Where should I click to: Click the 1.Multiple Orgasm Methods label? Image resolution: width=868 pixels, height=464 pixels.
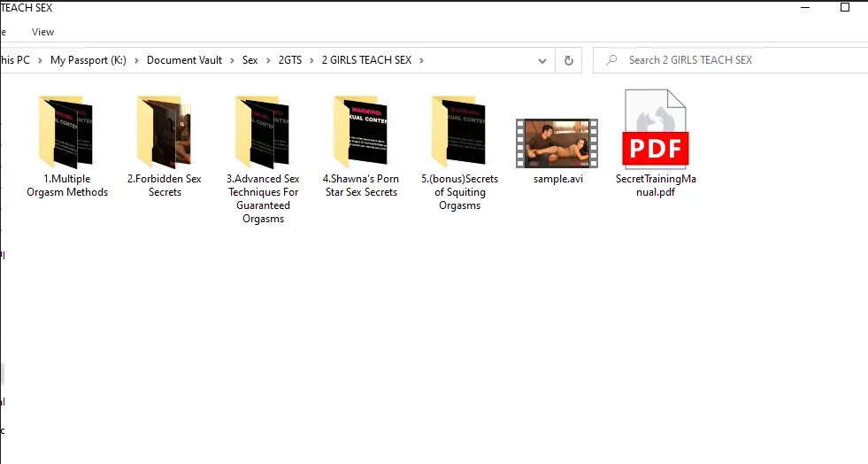click(x=67, y=185)
